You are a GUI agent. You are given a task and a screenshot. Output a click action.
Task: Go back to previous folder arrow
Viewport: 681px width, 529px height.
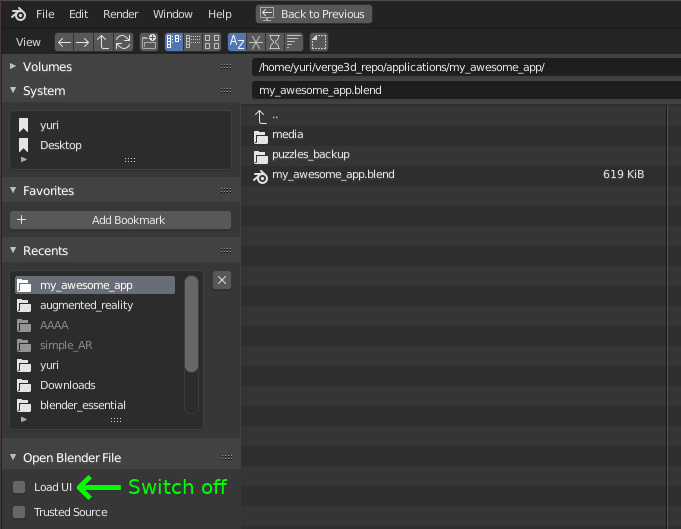[64, 42]
